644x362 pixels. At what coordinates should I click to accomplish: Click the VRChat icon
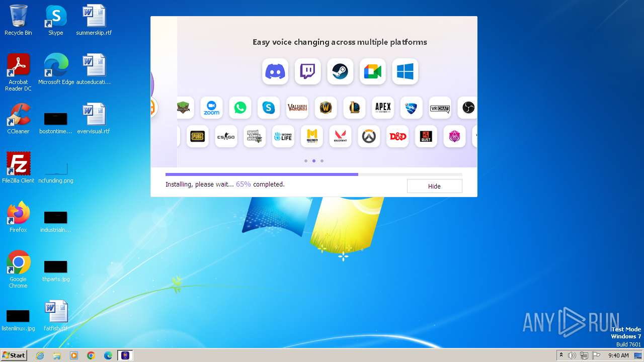pyautogui.click(x=440, y=108)
